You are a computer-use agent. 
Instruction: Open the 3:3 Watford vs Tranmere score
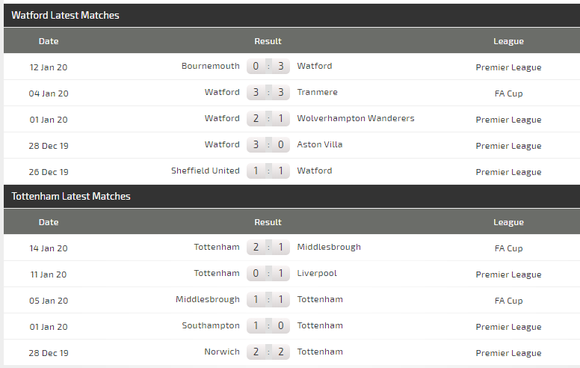268,92
